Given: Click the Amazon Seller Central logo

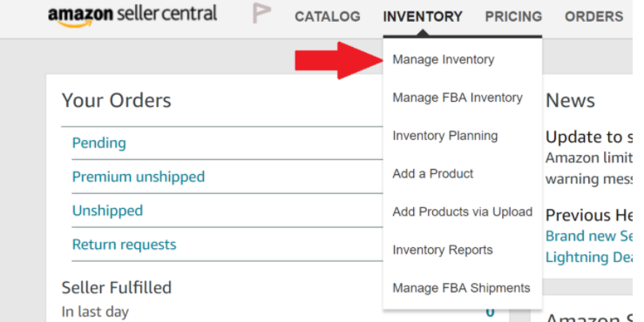Looking at the screenshot, I should pos(132,16).
